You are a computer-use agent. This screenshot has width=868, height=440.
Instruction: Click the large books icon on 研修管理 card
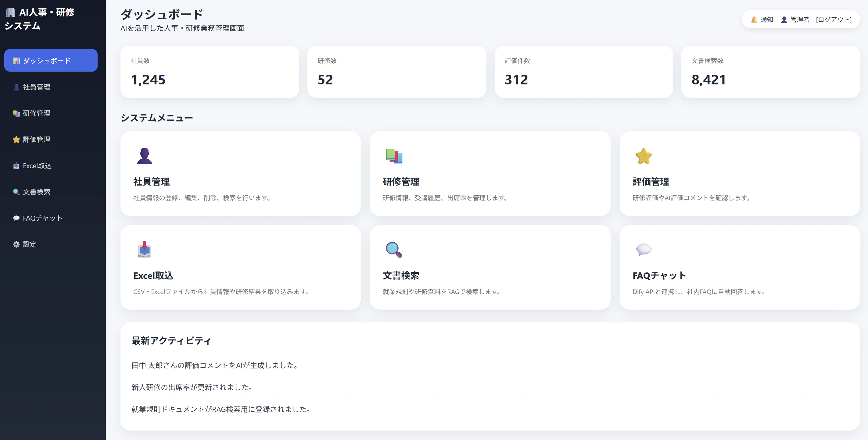(x=394, y=156)
